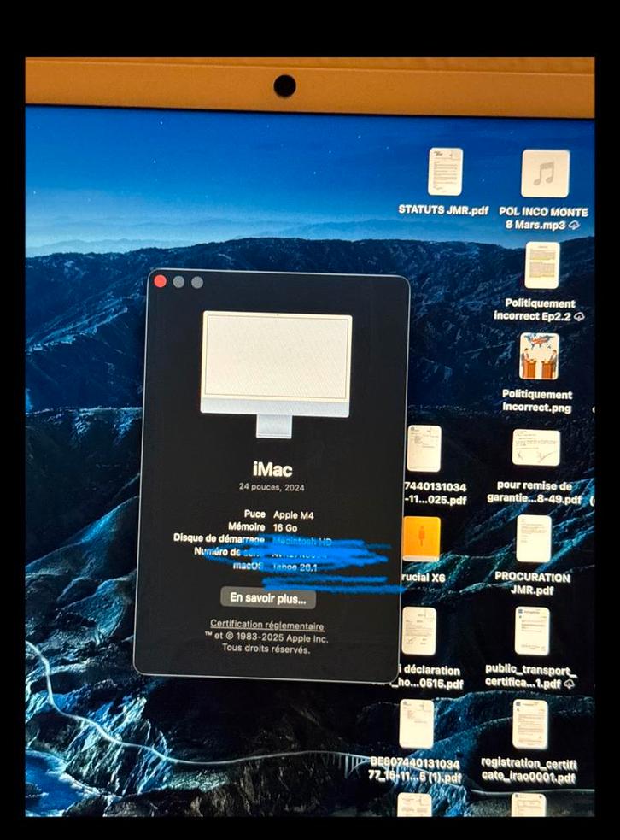Select the orange Crucial X6 drive icon

(421, 538)
